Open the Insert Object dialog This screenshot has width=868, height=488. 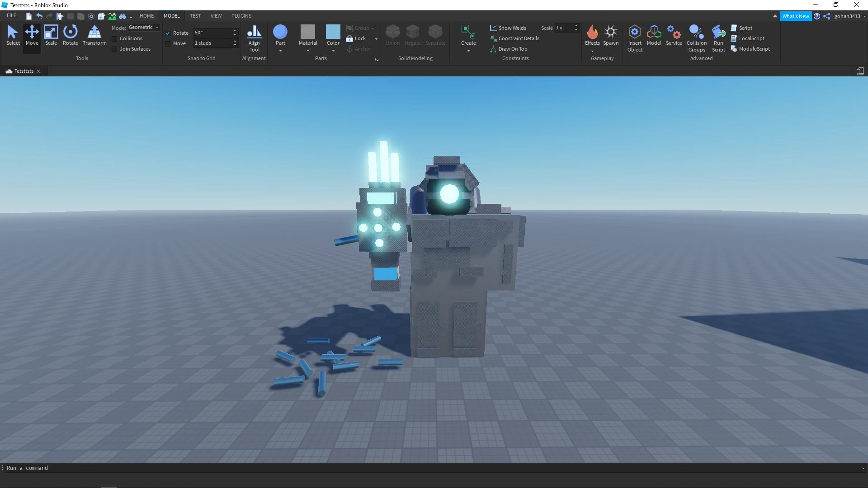pos(635,38)
